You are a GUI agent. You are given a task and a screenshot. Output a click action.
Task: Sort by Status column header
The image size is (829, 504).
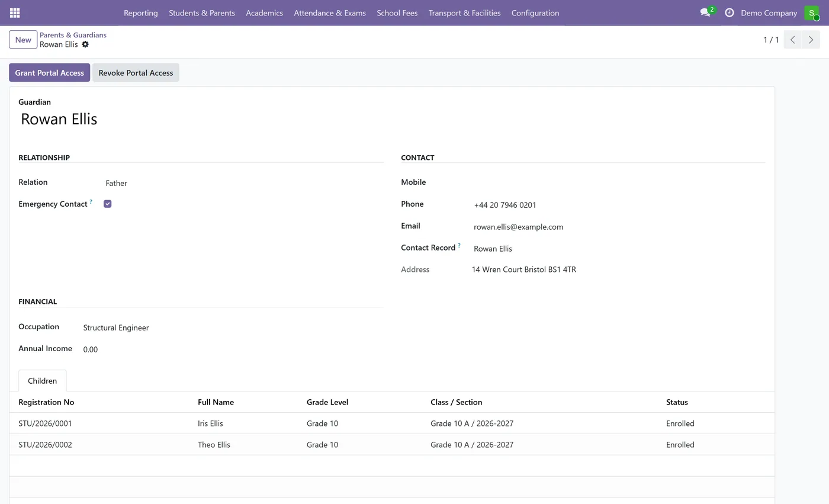pos(677,402)
